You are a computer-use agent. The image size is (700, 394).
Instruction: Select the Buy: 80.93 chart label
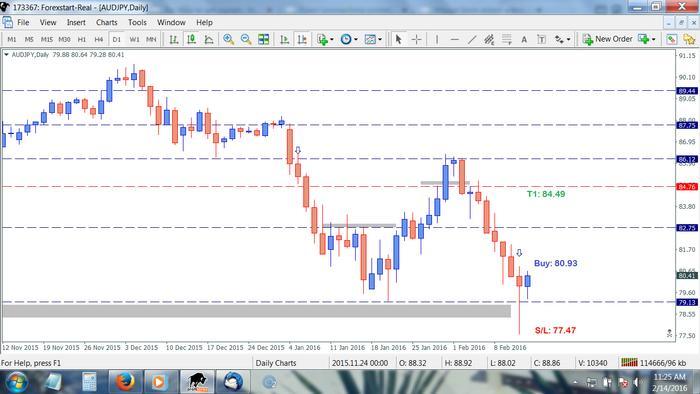point(555,263)
